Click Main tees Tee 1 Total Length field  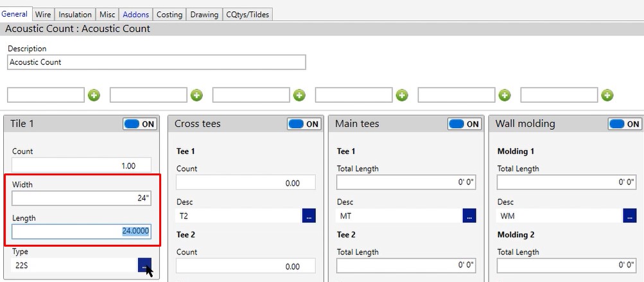(406, 182)
